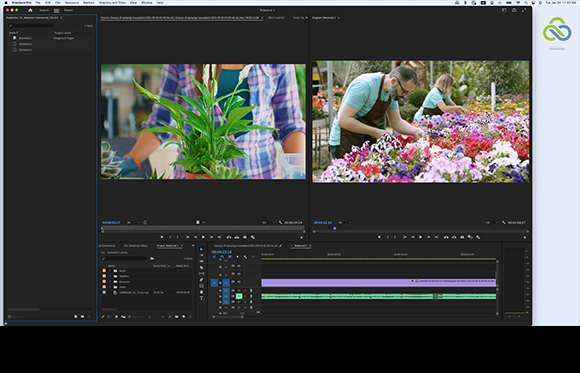580x373 pixels.
Task: Expand the Video bin in Project panel
Action: (110, 287)
